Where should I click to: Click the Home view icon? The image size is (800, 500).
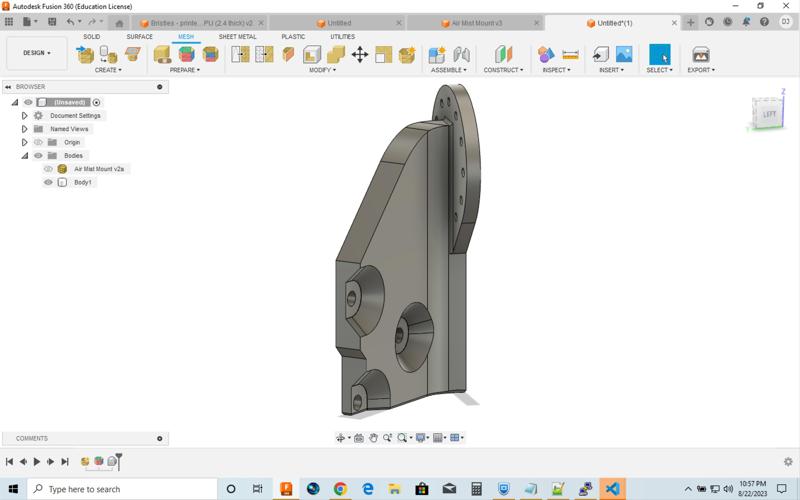(x=120, y=23)
